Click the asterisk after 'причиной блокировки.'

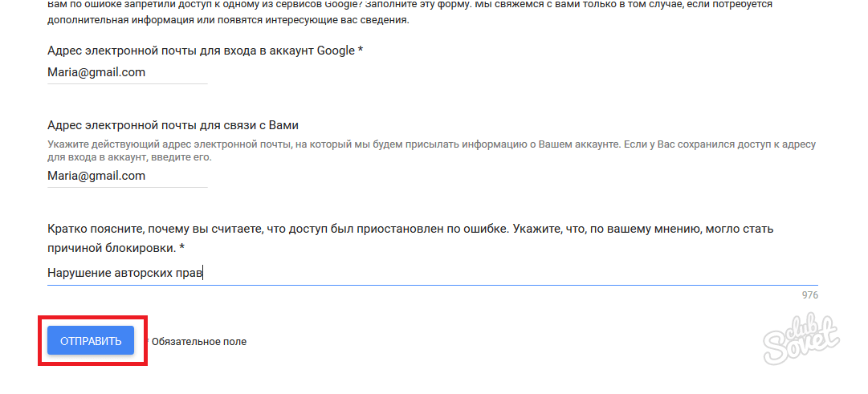pos(182,248)
